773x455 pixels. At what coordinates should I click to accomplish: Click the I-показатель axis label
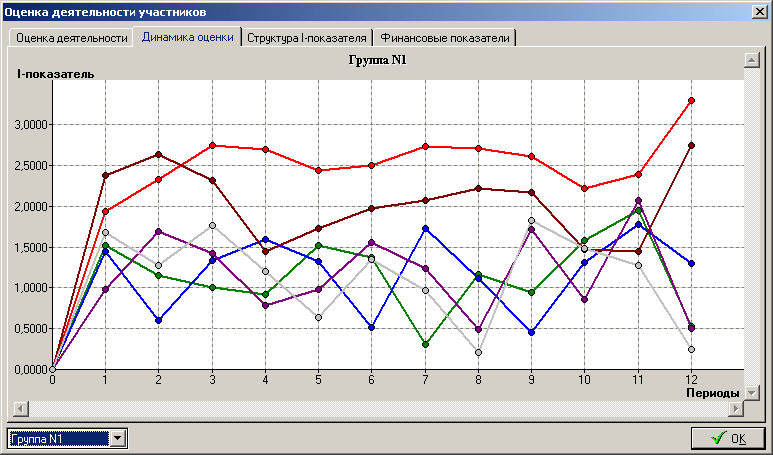[55, 74]
